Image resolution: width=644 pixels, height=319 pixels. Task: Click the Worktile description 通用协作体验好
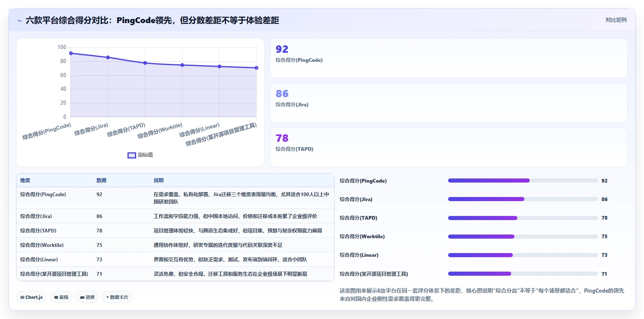(x=218, y=245)
